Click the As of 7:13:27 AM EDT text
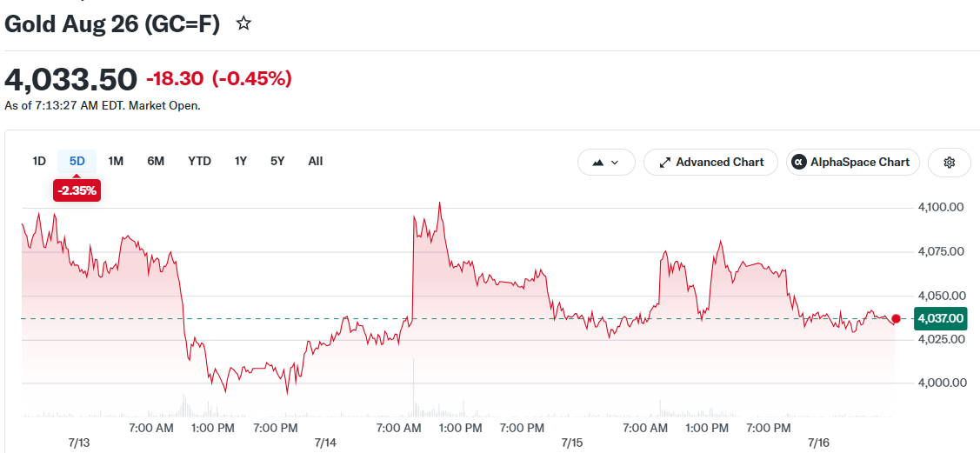The height and width of the screenshot is (453, 980). coord(103,105)
